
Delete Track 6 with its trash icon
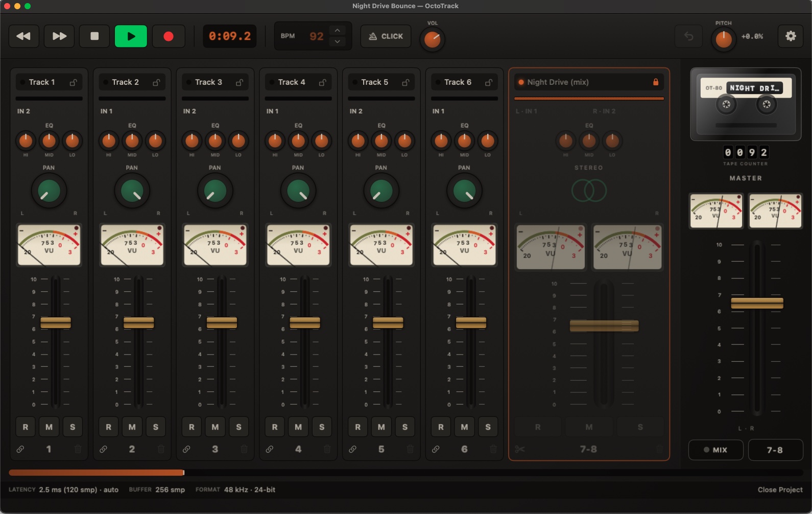[x=493, y=449]
